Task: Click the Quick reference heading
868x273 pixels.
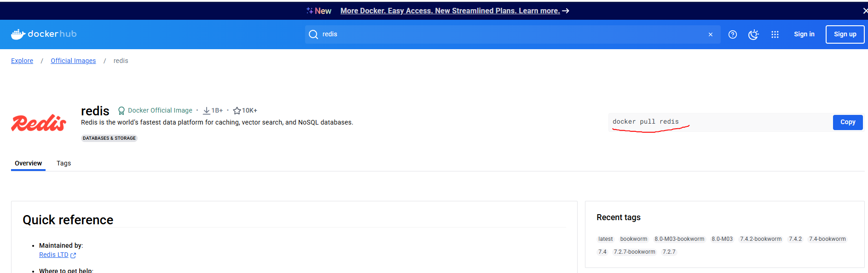Action: [68, 220]
